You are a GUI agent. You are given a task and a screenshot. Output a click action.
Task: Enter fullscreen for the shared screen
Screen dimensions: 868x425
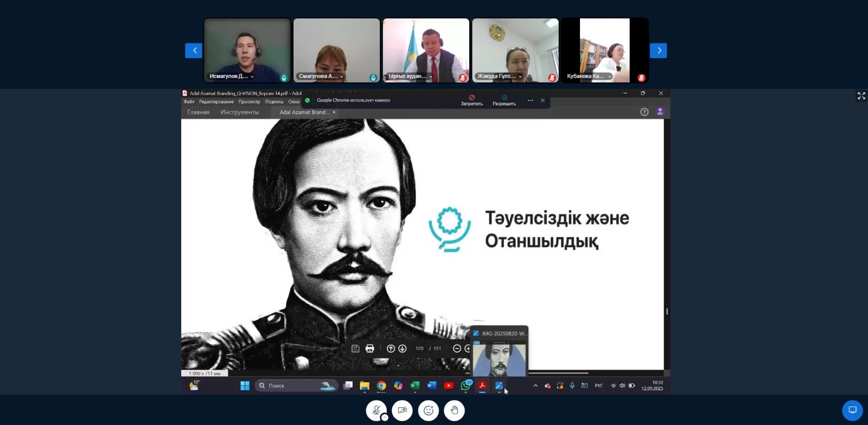(861, 96)
